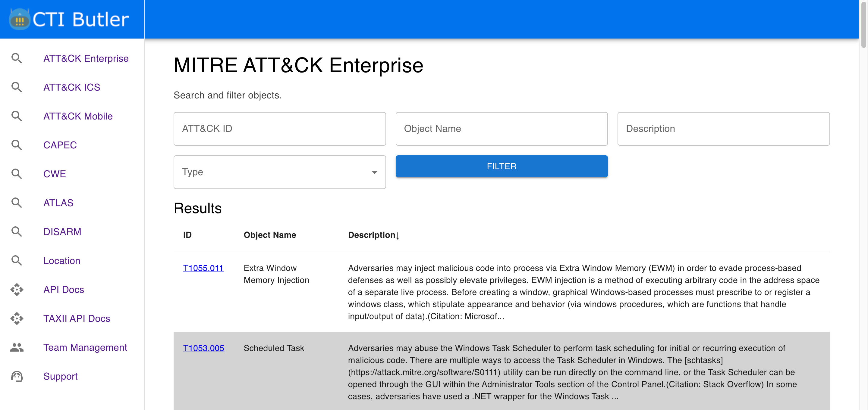Open technique link T1055.011

(203, 268)
